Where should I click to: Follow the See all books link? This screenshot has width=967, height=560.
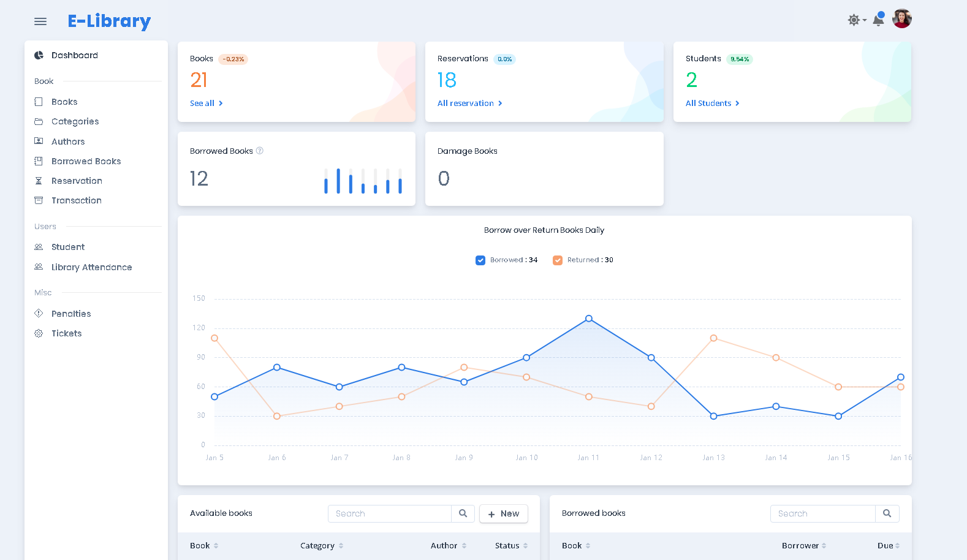[x=207, y=104]
